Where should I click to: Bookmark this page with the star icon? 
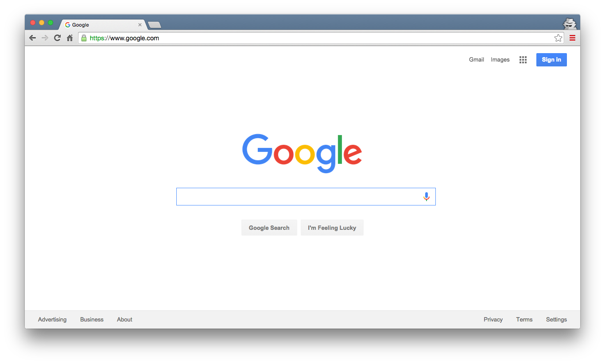pos(558,38)
